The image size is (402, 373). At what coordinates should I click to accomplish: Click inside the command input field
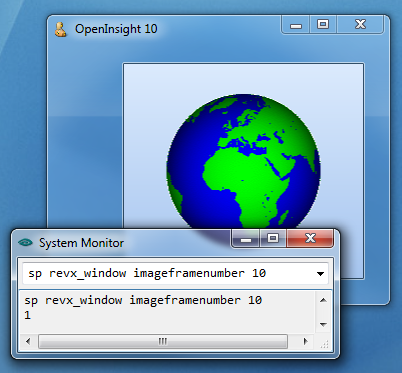168,274
